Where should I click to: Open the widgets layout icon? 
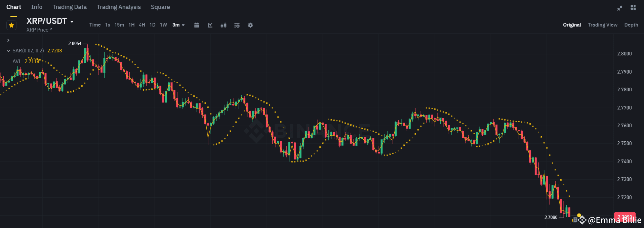(634, 7)
